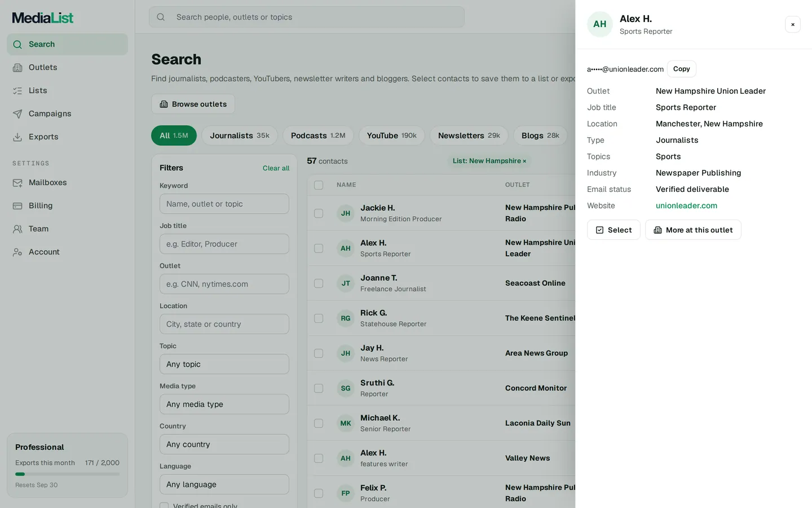Click the AH avatar in detail panel
The image size is (812, 508).
[x=600, y=24]
